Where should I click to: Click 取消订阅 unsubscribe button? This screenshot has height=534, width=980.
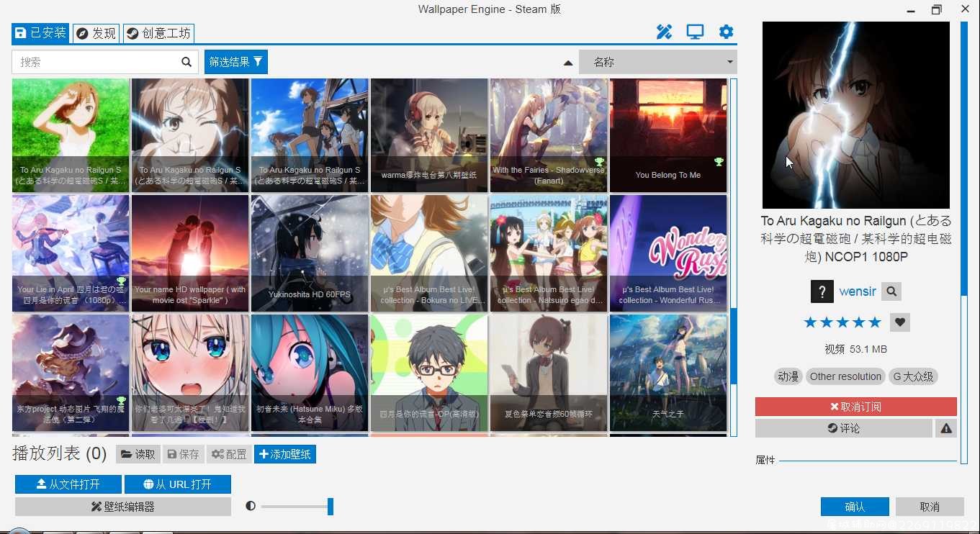coord(856,407)
